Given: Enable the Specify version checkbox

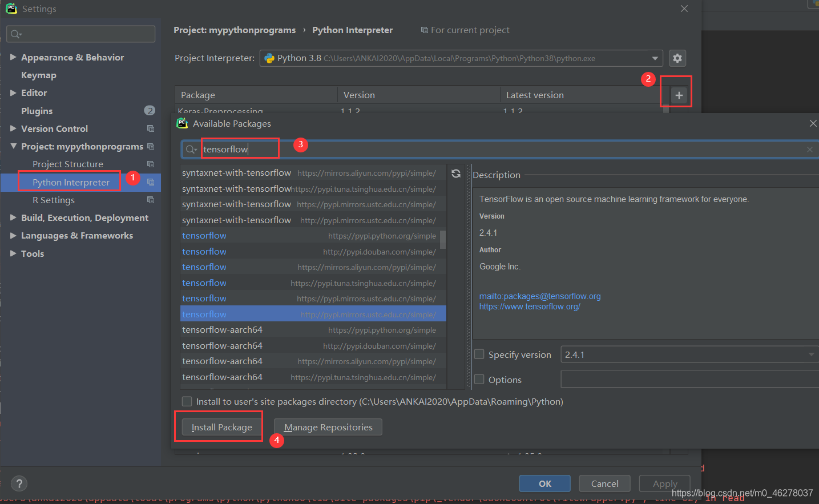Looking at the screenshot, I should pos(479,354).
